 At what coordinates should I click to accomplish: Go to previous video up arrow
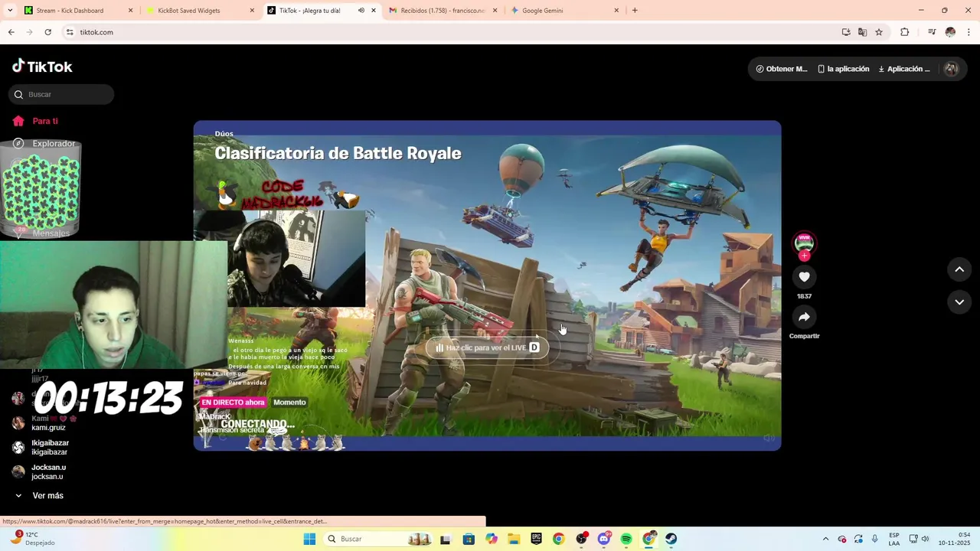pos(959,269)
